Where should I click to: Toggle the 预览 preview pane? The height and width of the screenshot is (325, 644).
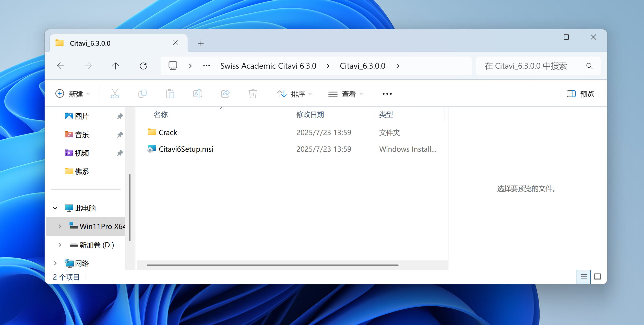[580, 94]
